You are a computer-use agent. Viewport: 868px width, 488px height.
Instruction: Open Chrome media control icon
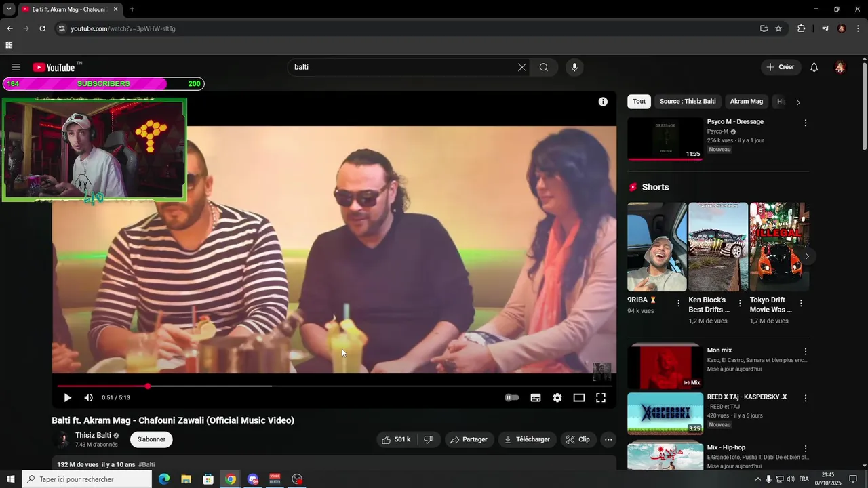pos(825,28)
